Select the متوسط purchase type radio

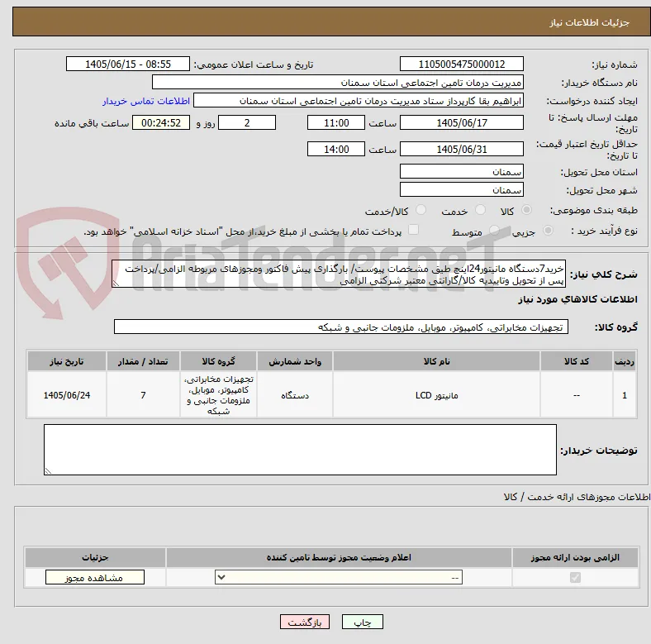click(494, 230)
